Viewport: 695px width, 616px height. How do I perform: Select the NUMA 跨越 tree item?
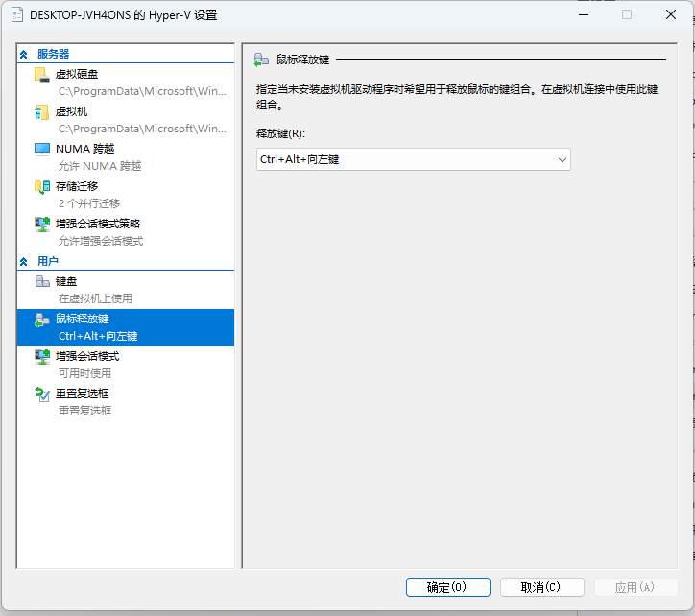click(126, 157)
